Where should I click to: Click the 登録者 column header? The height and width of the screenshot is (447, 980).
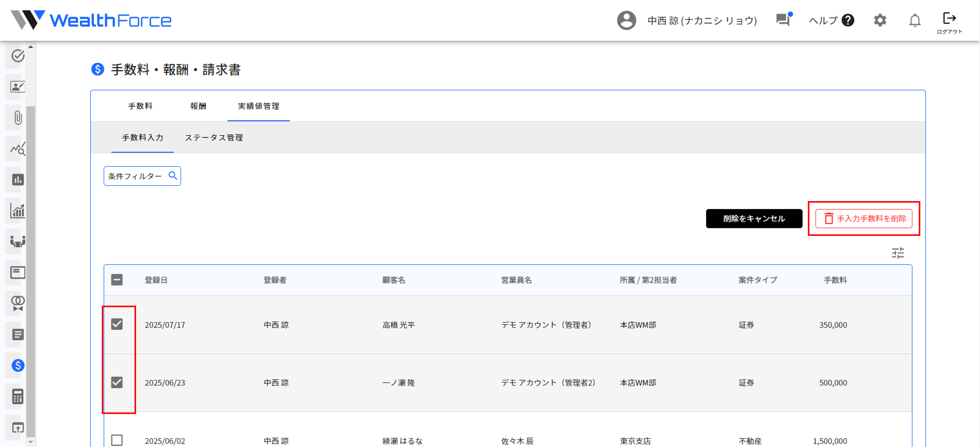[x=275, y=280]
